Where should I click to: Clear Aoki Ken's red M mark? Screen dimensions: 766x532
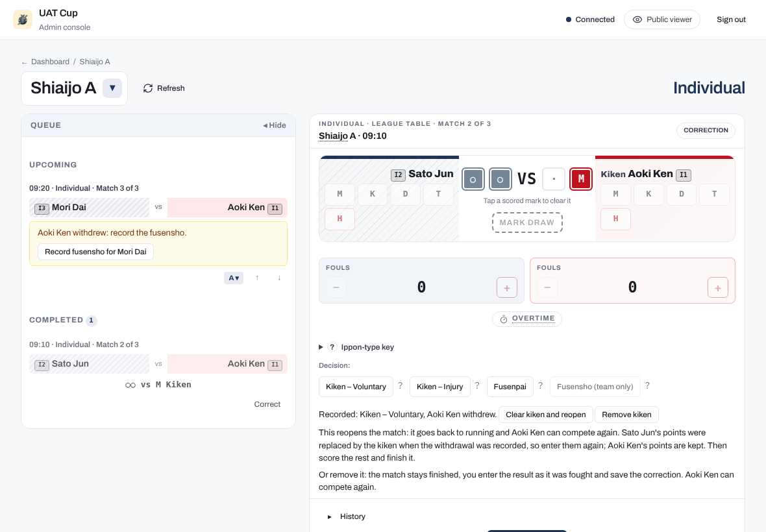click(x=581, y=179)
